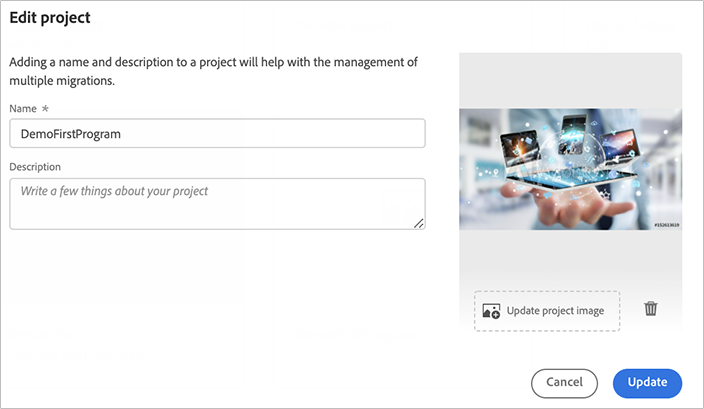704x409 pixels.
Task: Click the Description field label
Action: [x=35, y=167]
